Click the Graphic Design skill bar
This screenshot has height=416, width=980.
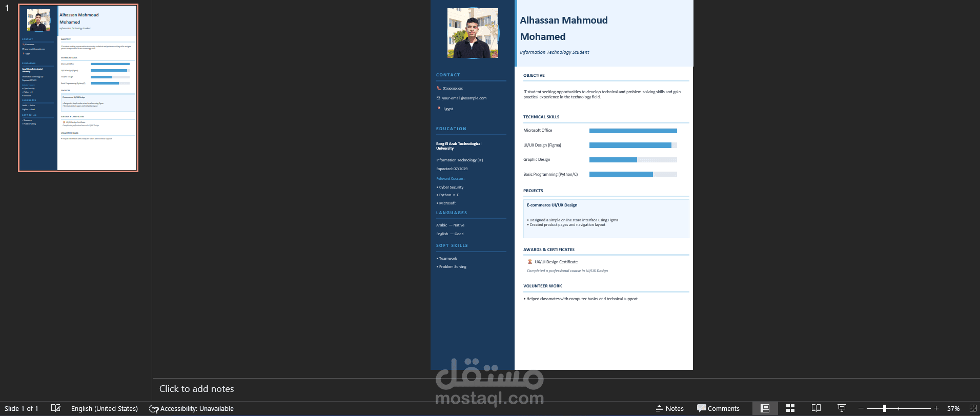point(633,160)
